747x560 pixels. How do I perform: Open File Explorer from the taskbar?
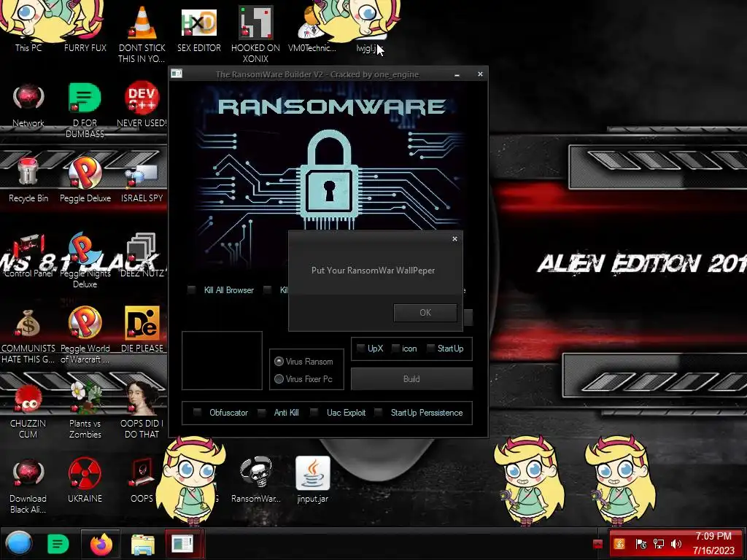pyautogui.click(x=142, y=544)
